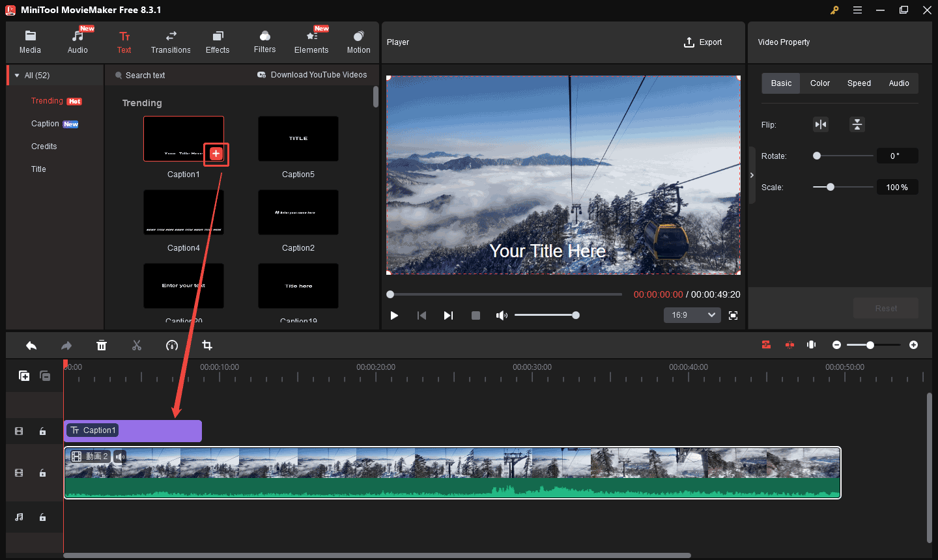
Task: Toggle lock on Caption1 text track
Action: [x=42, y=431]
